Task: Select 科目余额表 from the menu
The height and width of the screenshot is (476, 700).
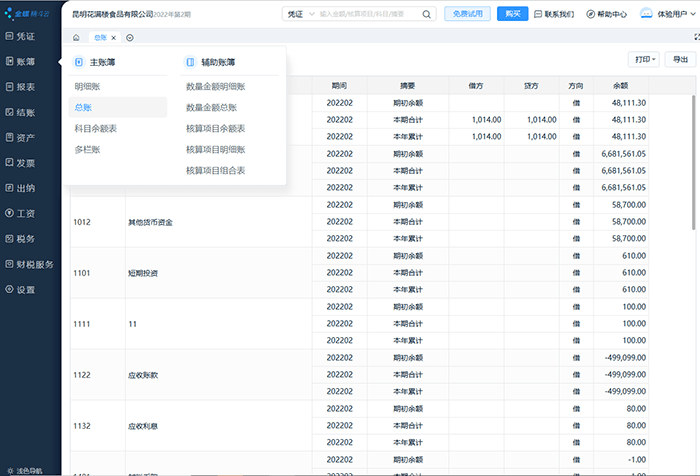Action: point(96,129)
